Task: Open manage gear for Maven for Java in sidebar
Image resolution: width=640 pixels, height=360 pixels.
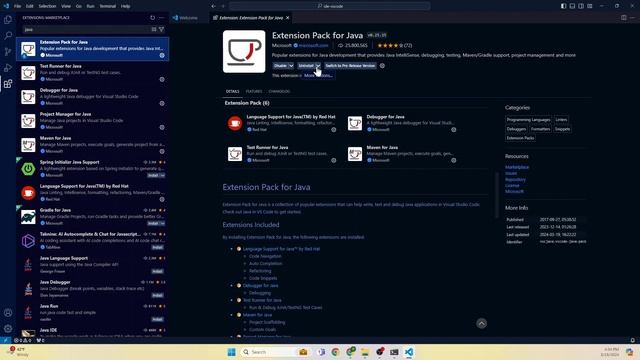Action: pyautogui.click(x=162, y=151)
